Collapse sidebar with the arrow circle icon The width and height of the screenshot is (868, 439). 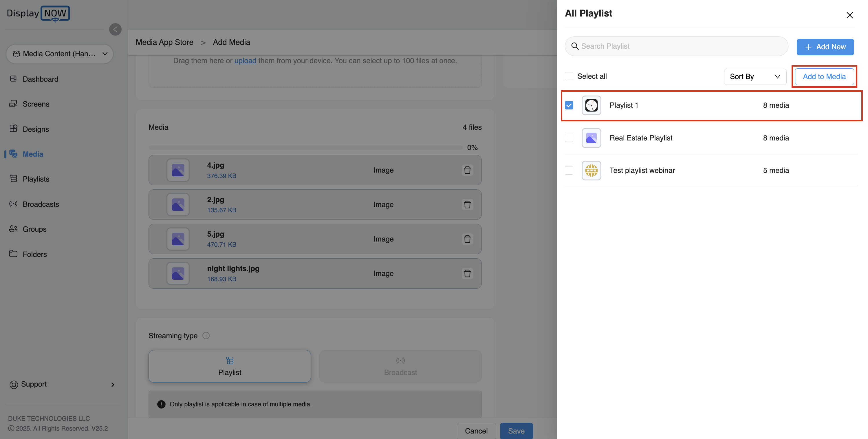tap(115, 29)
